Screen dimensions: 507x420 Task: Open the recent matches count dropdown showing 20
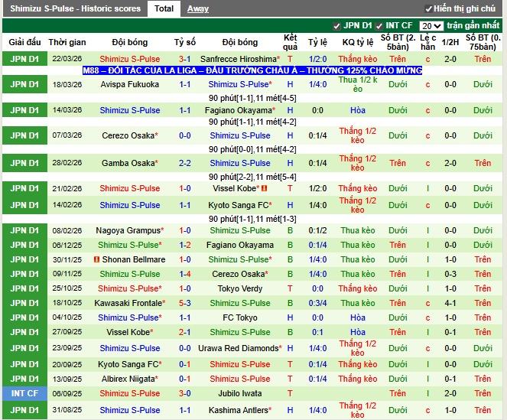click(x=431, y=26)
